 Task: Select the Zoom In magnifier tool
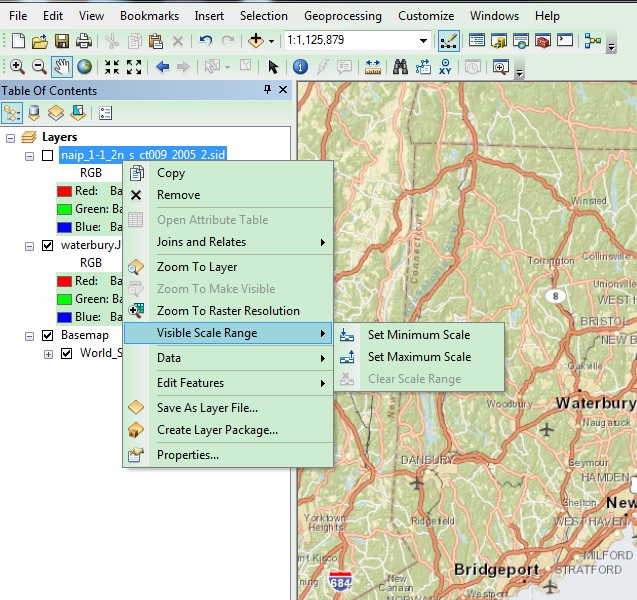pyautogui.click(x=17, y=67)
